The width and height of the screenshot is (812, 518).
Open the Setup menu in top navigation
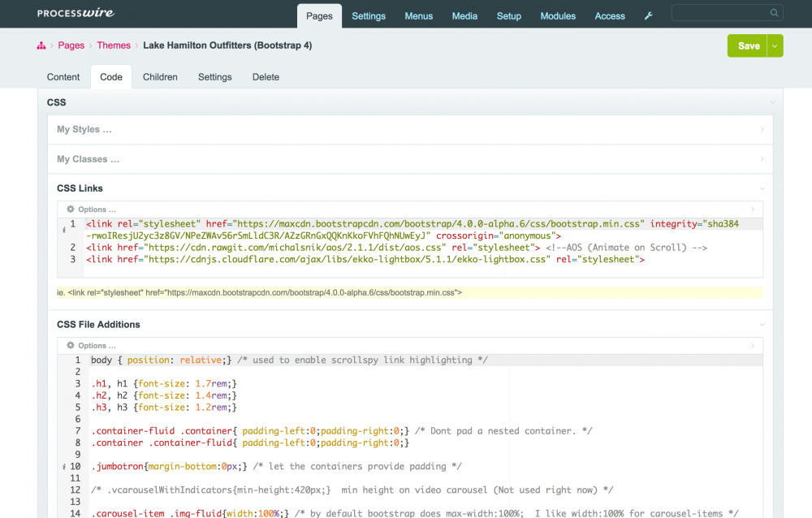(x=509, y=16)
